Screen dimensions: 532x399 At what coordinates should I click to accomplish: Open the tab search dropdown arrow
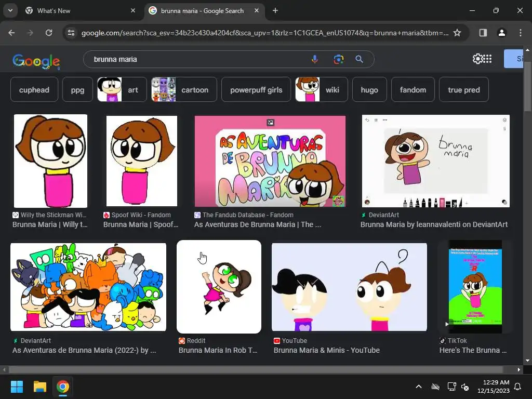tap(10, 10)
